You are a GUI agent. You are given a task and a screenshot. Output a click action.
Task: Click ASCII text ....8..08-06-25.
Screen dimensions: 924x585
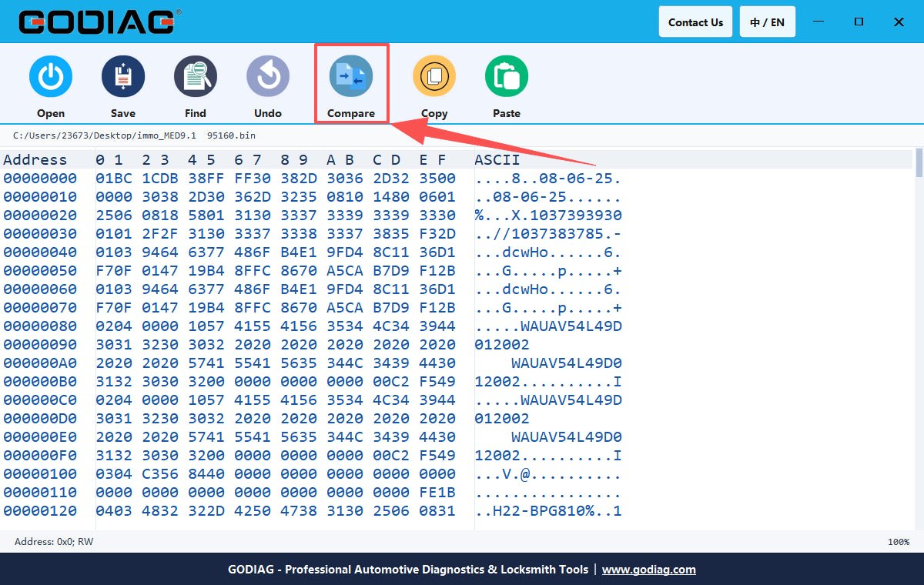pyautogui.click(x=548, y=179)
